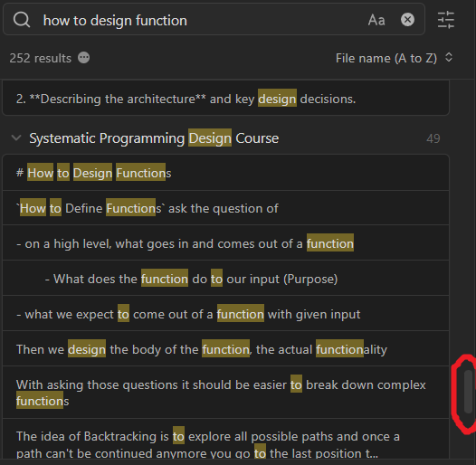Screen dimensions: 476x465
Task: Open the Systematic Programming Design Course file title
Action: pos(154,138)
